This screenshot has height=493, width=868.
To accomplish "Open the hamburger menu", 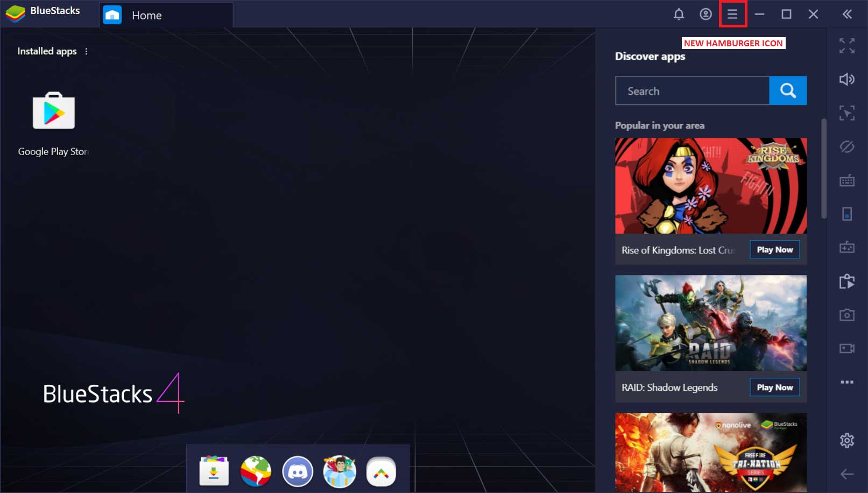I will coord(732,14).
